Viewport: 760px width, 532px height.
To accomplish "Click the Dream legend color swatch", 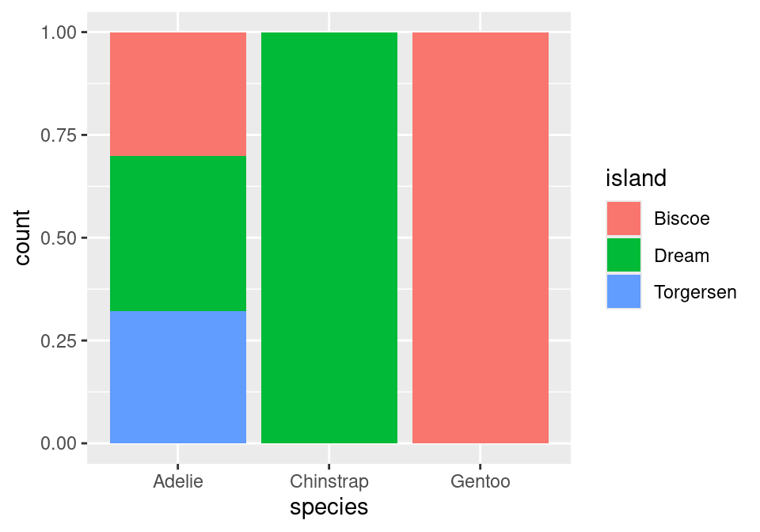I will tap(624, 256).
